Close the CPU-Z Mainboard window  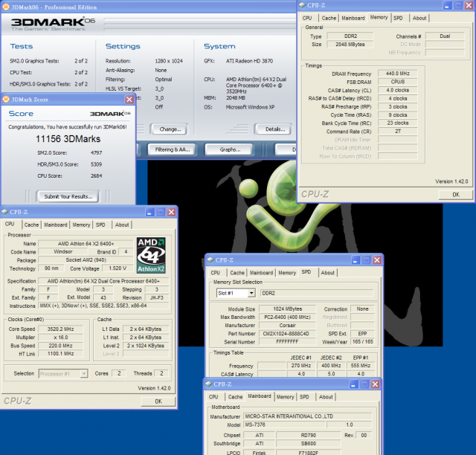pyautogui.click(x=375, y=384)
